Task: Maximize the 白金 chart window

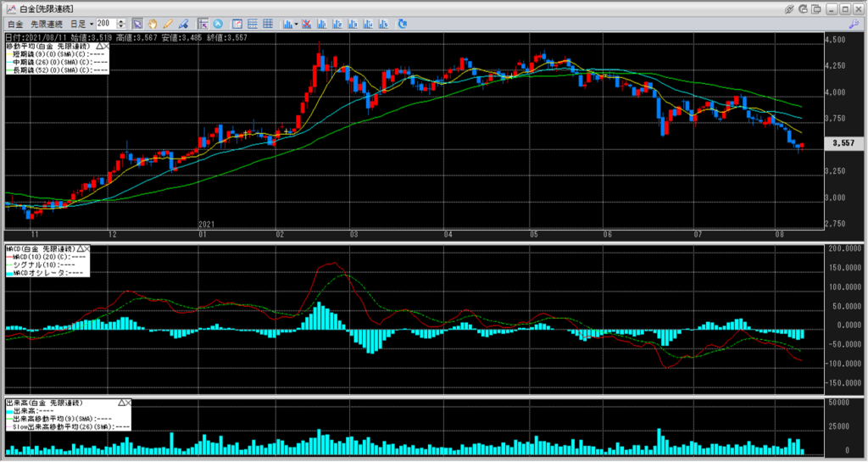Action: tap(845, 9)
